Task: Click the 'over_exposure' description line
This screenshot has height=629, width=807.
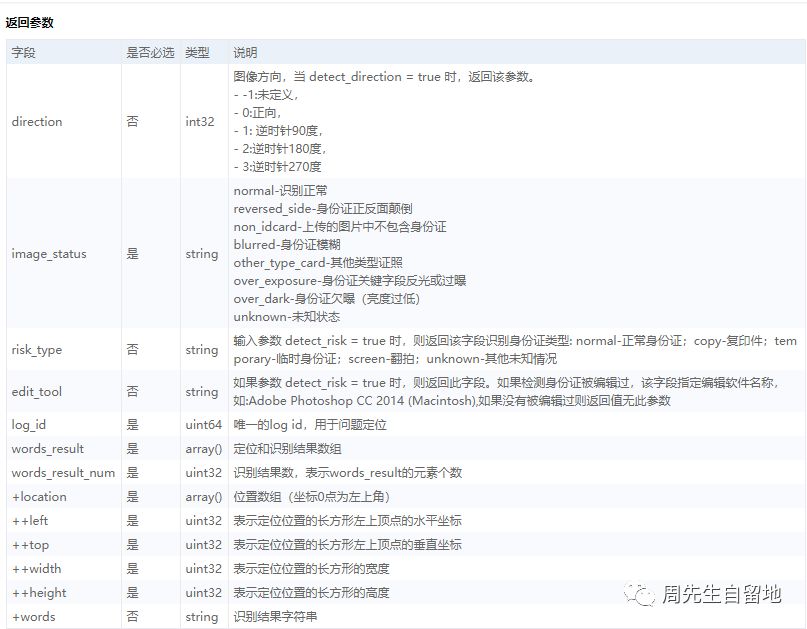Action: pyautogui.click(x=349, y=281)
